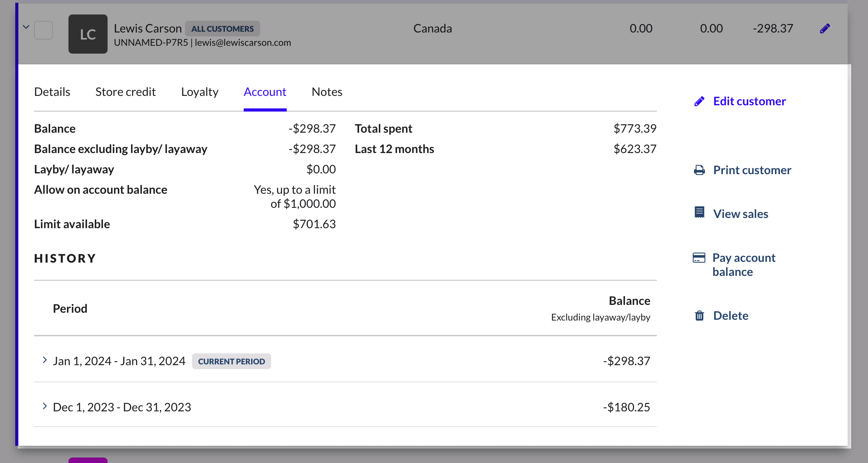Open View sales

pyautogui.click(x=740, y=214)
